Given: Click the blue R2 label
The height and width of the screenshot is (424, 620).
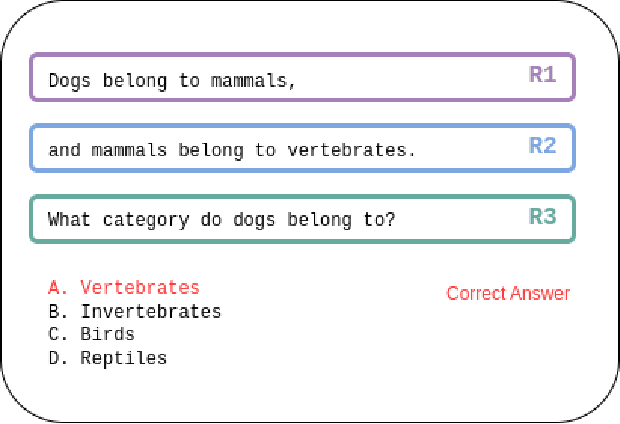Looking at the screenshot, I should tap(542, 145).
